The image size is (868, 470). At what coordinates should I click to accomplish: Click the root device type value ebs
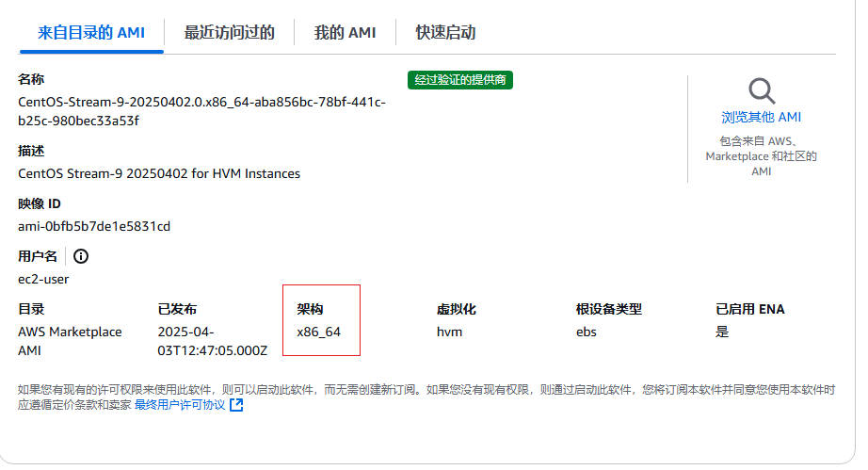[x=587, y=332]
